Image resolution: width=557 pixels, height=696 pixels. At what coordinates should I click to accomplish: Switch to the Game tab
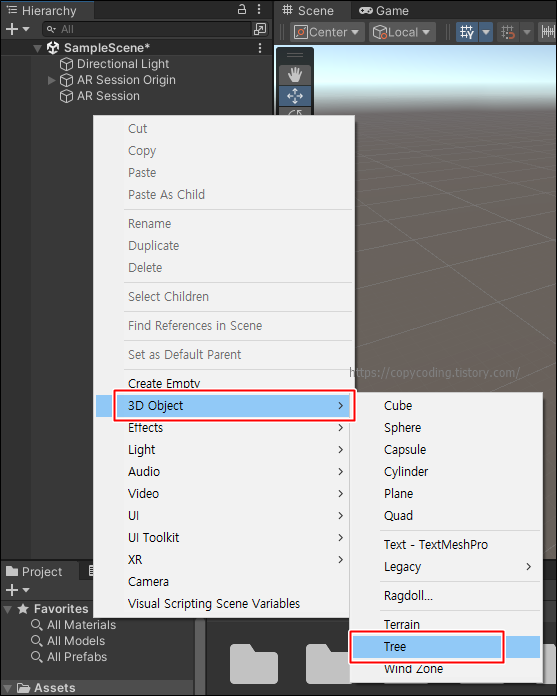[x=384, y=10]
